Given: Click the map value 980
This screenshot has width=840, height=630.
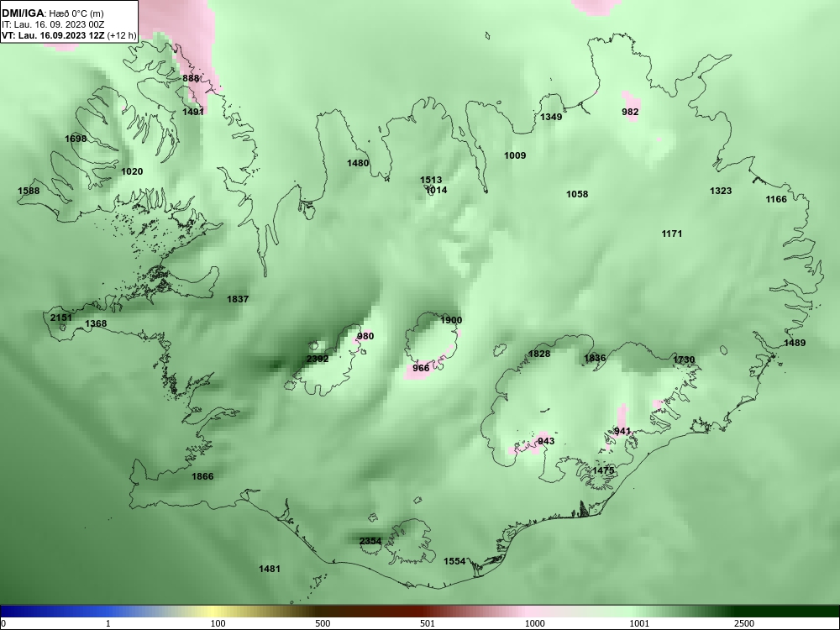Looking at the screenshot, I should click(365, 337).
